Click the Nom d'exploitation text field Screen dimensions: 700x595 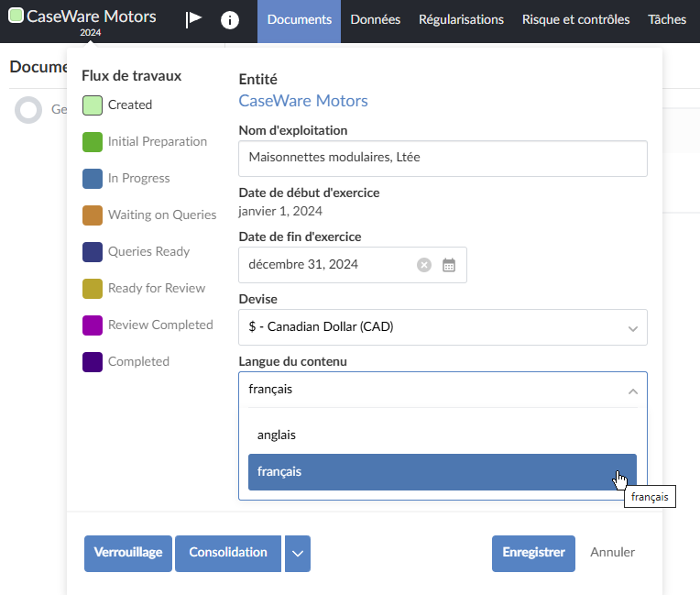click(x=442, y=158)
